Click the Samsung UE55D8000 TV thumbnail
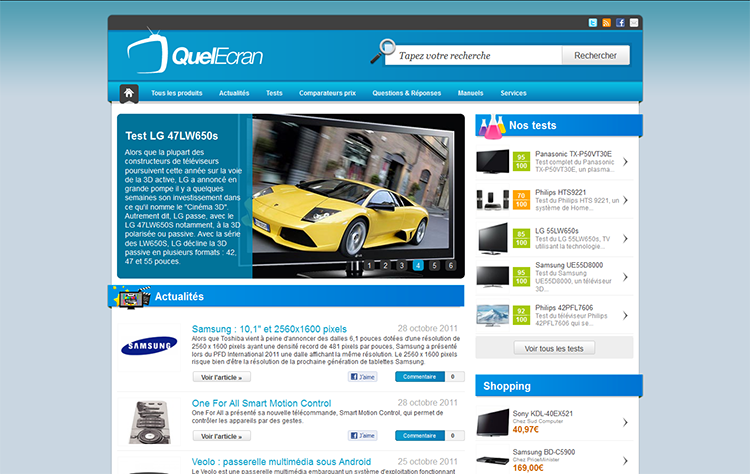 click(x=493, y=276)
